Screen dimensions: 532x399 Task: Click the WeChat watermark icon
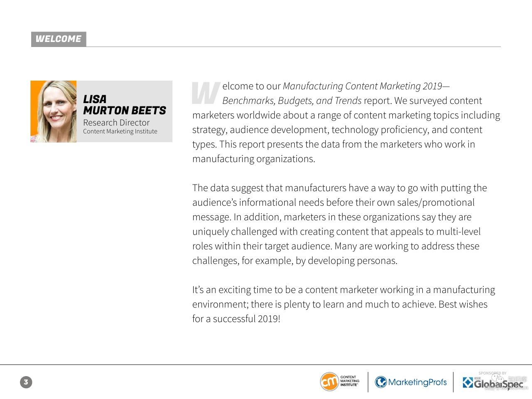497,379
